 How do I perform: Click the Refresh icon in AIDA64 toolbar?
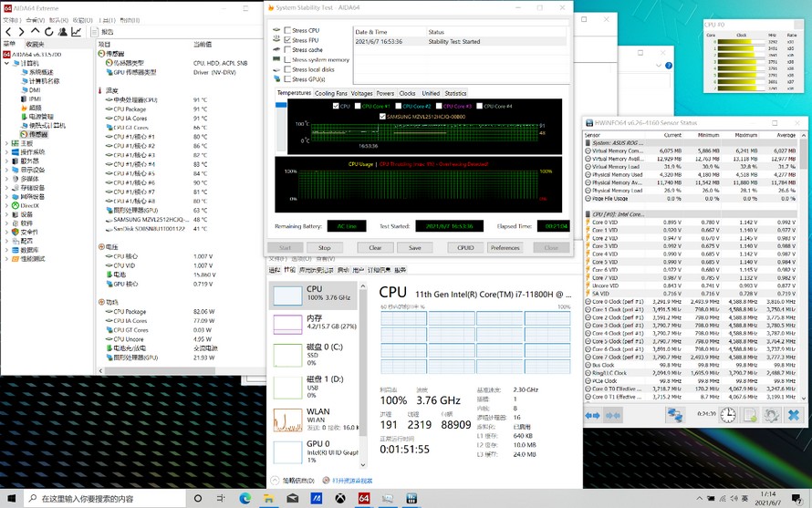point(49,32)
